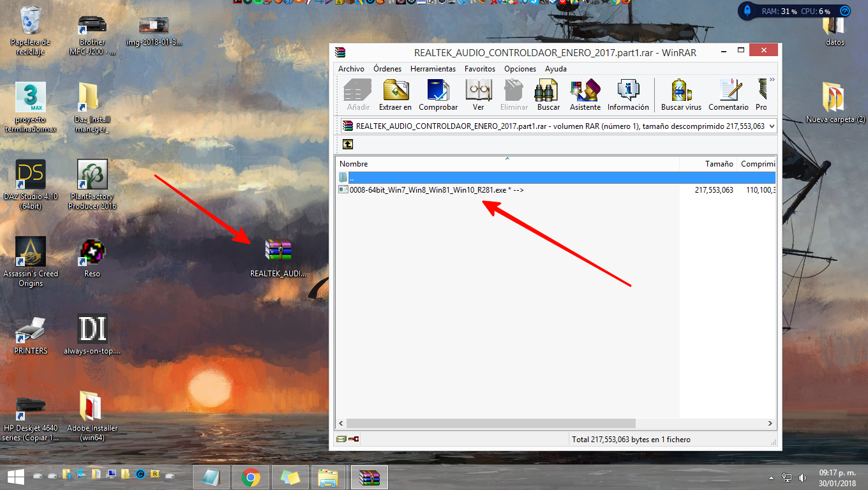
Task: Select the datos desktop folder
Action: (x=835, y=29)
